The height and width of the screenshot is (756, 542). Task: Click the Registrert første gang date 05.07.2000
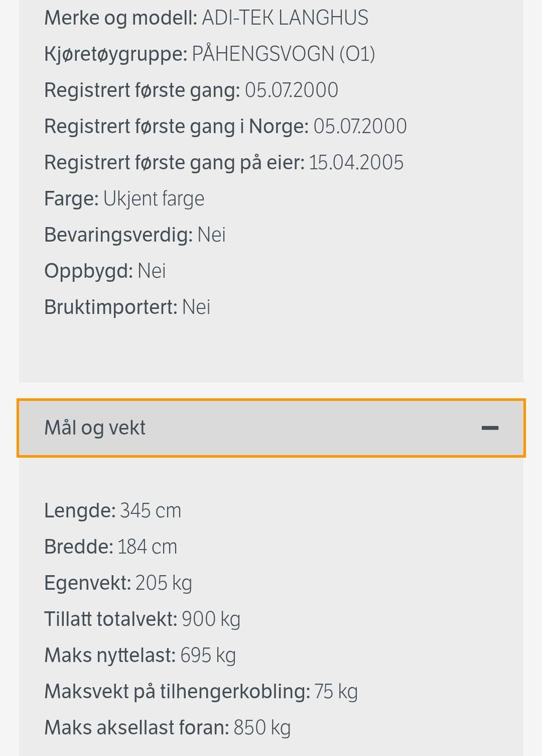pyautogui.click(x=291, y=90)
